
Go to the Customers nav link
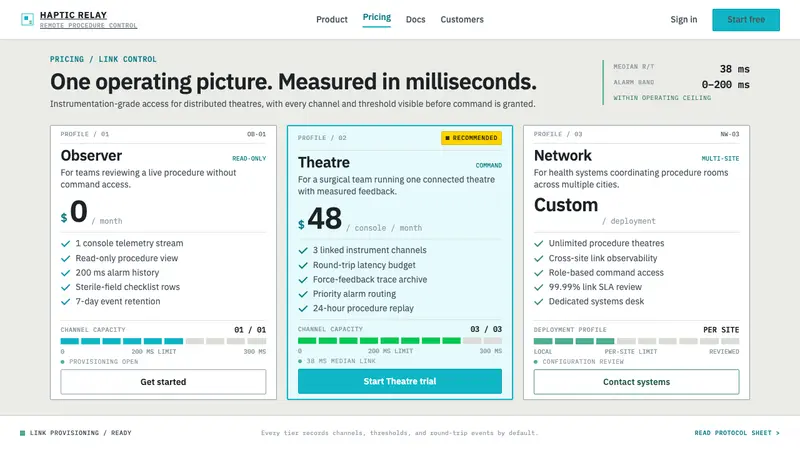click(x=462, y=19)
